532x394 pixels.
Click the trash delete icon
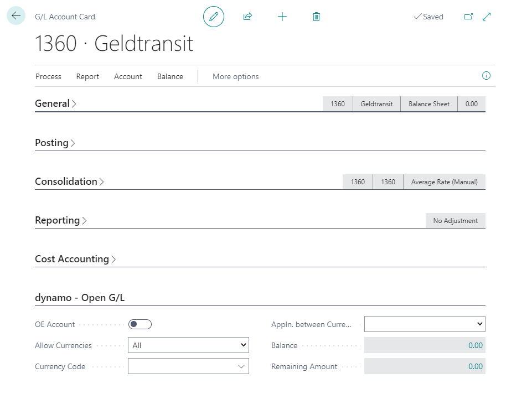(316, 17)
